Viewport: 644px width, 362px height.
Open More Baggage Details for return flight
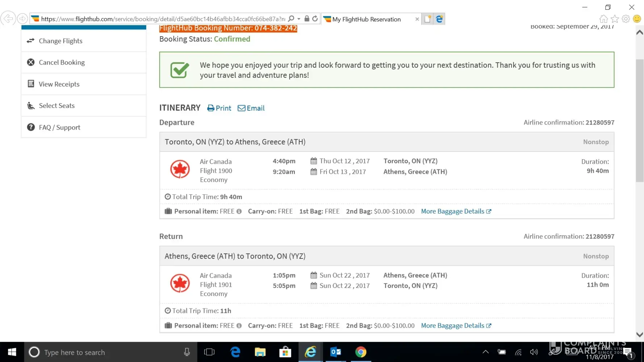click(x=456, y=325)
